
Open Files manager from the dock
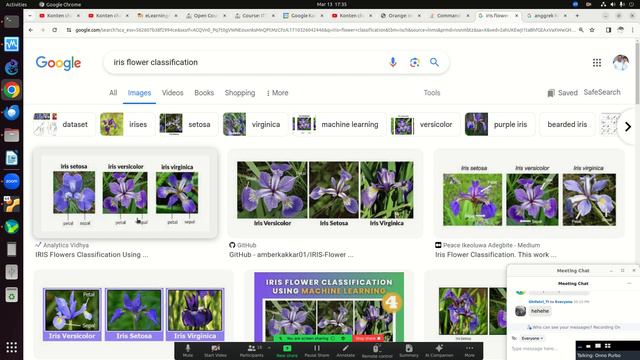coord(11,135)
